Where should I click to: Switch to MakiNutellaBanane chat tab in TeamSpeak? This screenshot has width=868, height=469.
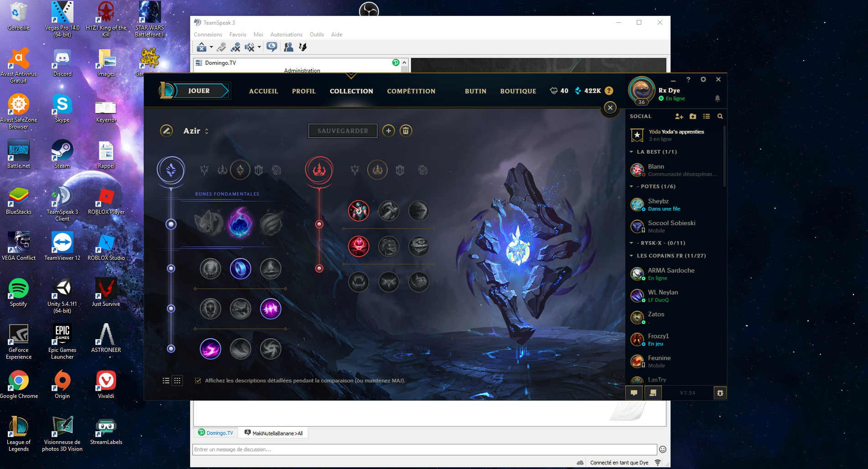[x=274, y=433]
